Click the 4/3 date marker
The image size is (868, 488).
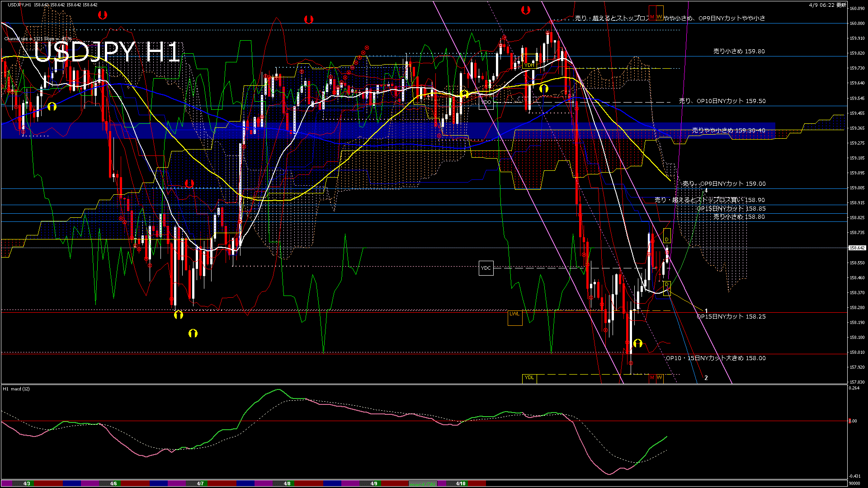click(x=27, y=483)
